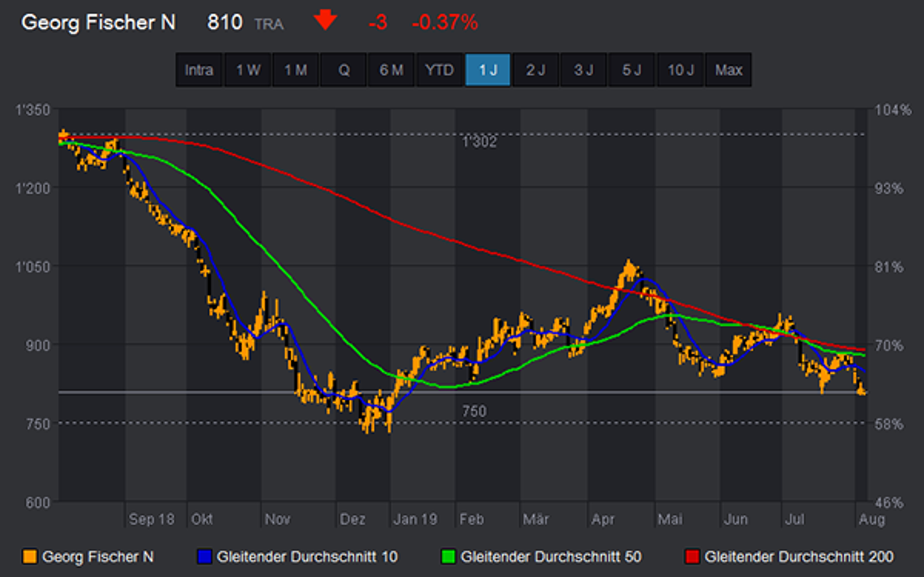Switch chart to 6 M
Image resolution: width=924 pixels, height=577 pixels.
pos(391,70)
